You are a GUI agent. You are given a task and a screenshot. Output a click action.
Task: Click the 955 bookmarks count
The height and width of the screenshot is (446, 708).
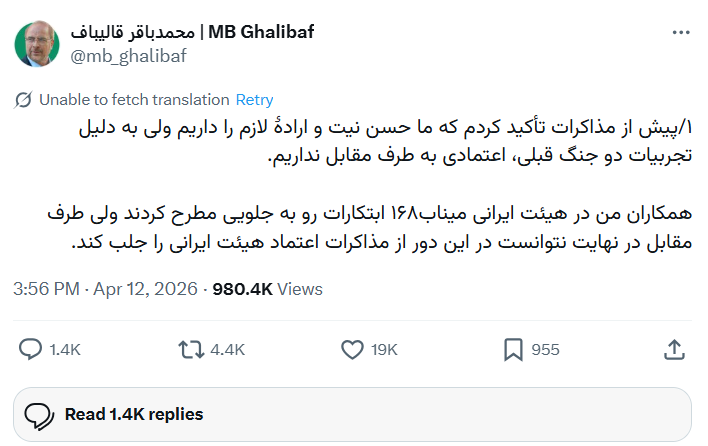tap(545, 350)
